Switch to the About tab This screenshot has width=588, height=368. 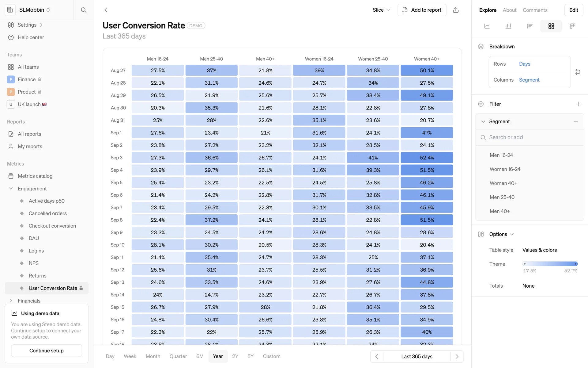point(510,10)
